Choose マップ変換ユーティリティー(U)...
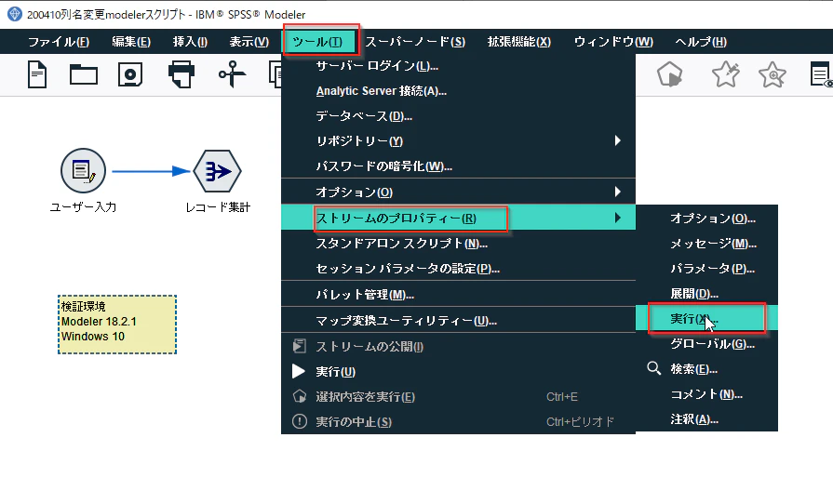This screenshot has height=504, width=833. pos(458,321)
